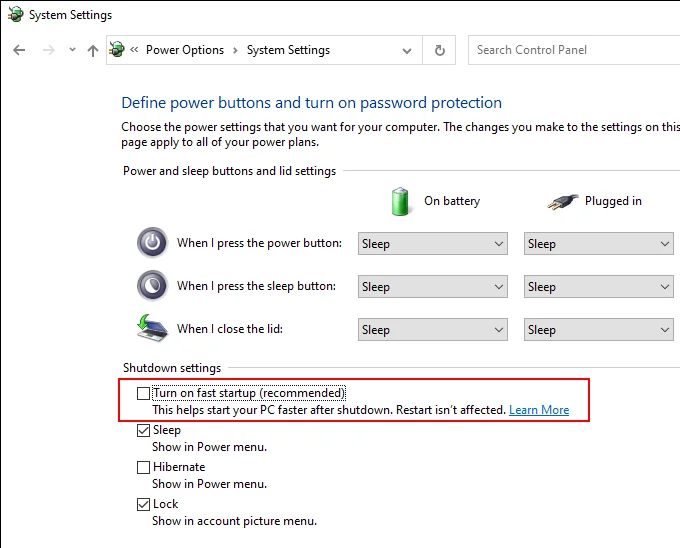680x548 pixels.
Task: Click the System Settings title bar icon
Action: pos(15,14)
